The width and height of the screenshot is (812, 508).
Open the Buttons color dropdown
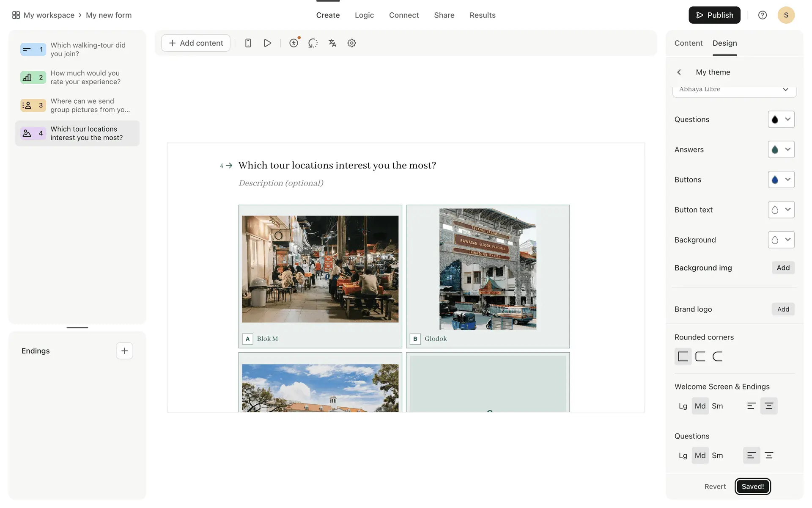pyautogui.click(x=781, y=179)
